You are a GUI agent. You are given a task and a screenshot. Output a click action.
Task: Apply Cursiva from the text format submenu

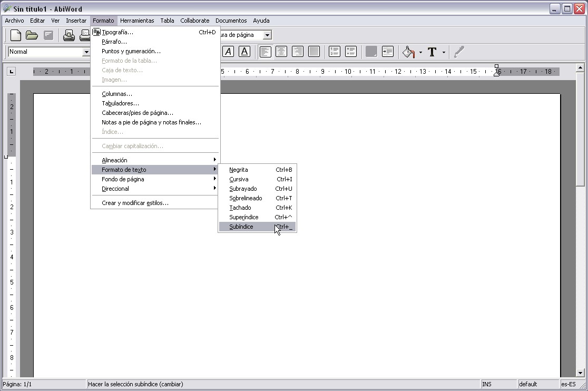click(257, 179)
